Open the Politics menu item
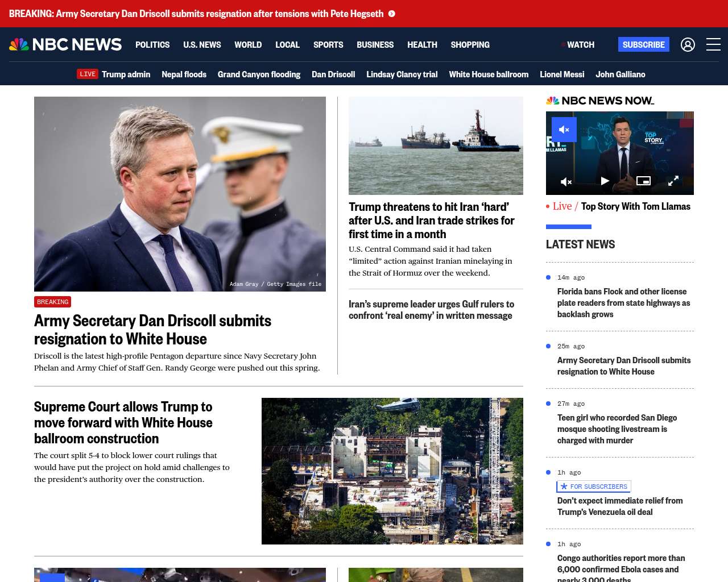 [x=152, y=44]
